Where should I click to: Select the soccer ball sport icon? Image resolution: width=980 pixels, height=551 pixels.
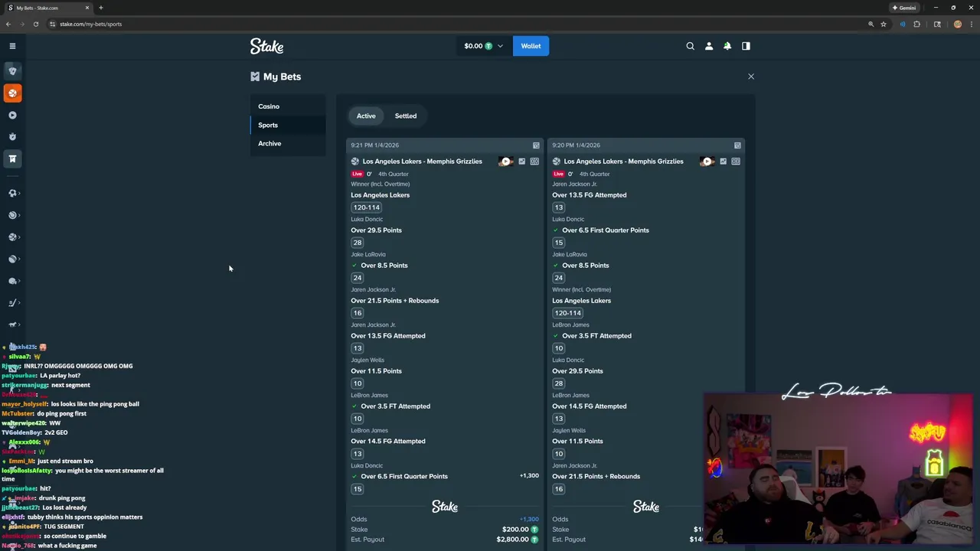(12, 193)
